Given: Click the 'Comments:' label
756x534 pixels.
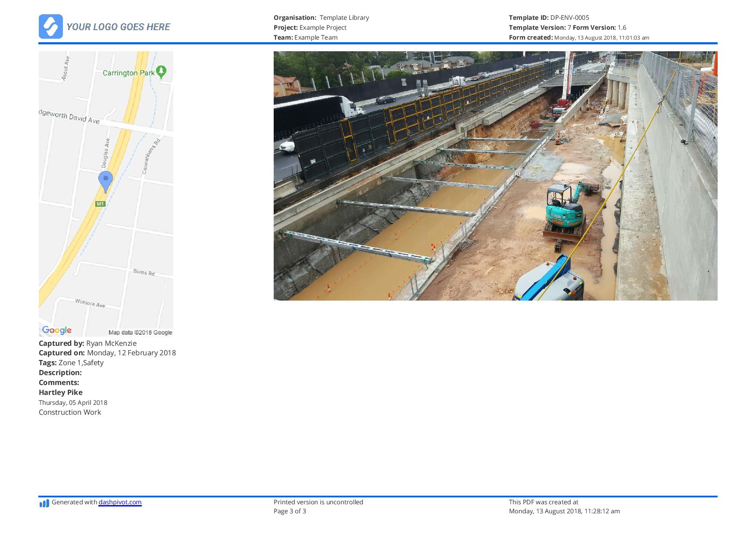Looking at the screenshot, I should (x=59, y=382).
